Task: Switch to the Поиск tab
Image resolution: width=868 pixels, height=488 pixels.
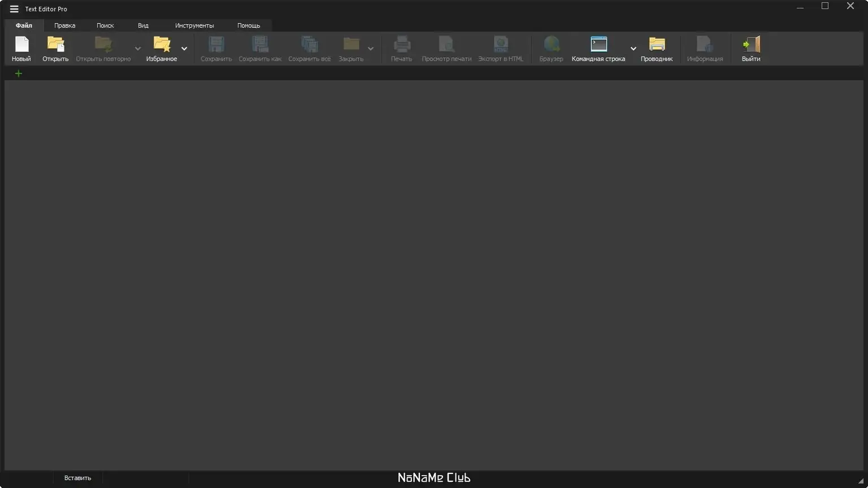Action: (x=105, y=25)
